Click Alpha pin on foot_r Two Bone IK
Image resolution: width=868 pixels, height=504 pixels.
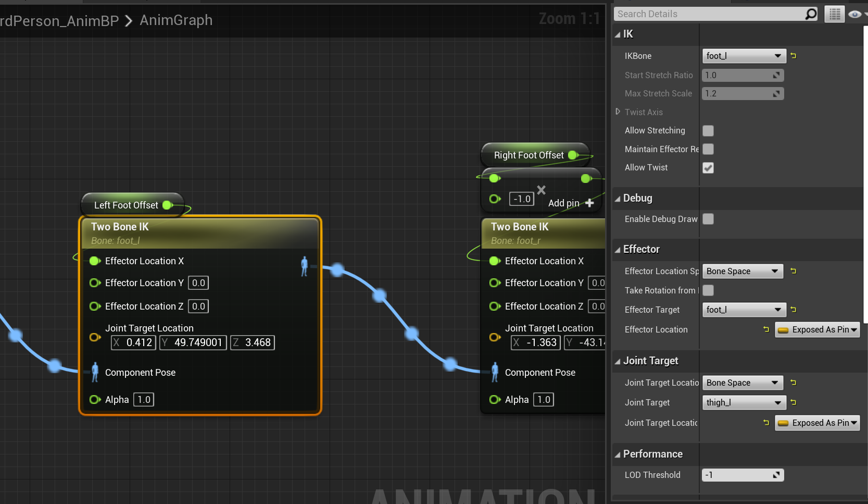[x=495, y=399]
